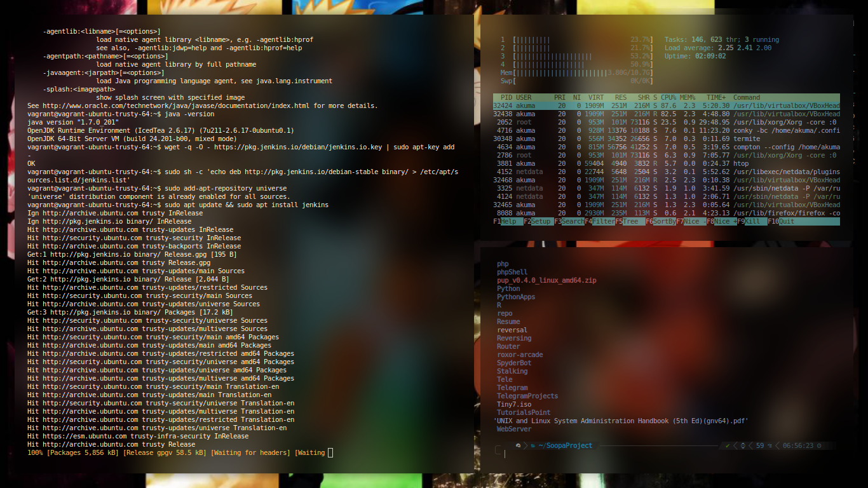Select the Xorg process PID 2052
Viewport: 868px width, 488px height.
tap(667, 122)
